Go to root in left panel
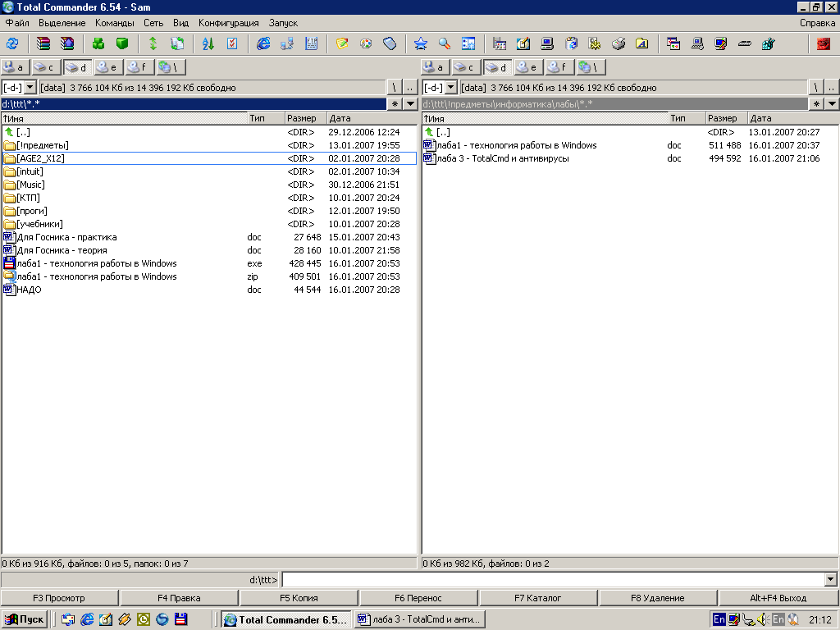This screenshot has height=630, width=840. tap(395, 87)
